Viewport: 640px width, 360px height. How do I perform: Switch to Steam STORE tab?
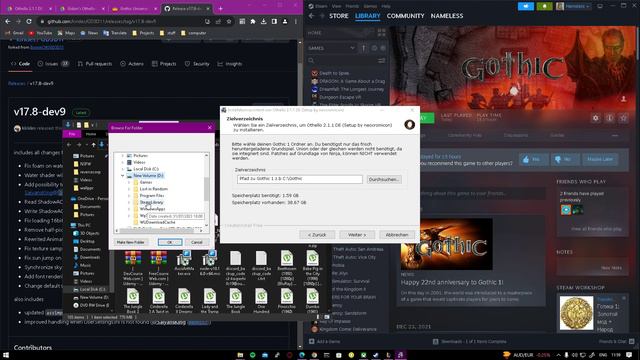click(339, 16)
